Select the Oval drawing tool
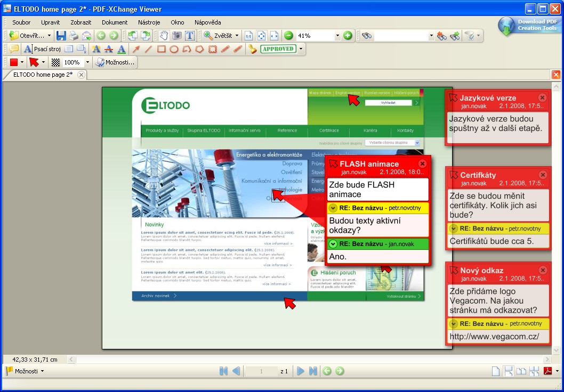564x392 pixels. point(174,49)
